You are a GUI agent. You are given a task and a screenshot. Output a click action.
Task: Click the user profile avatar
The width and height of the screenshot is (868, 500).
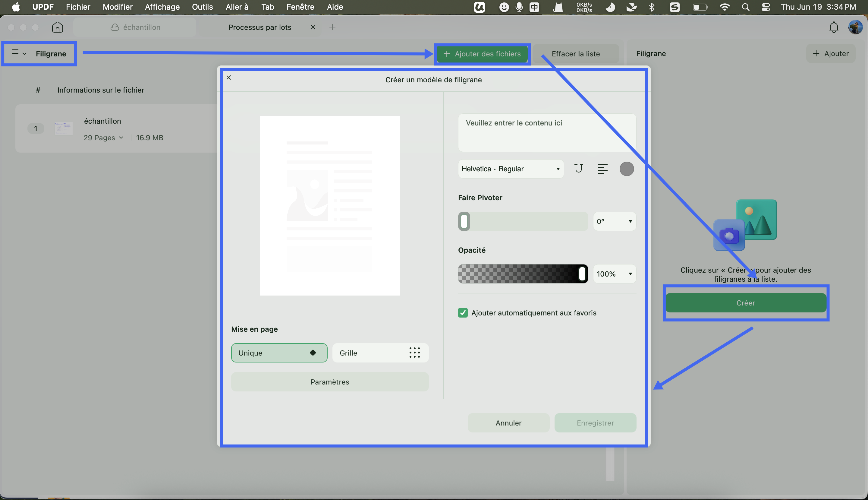click(855, 27)
